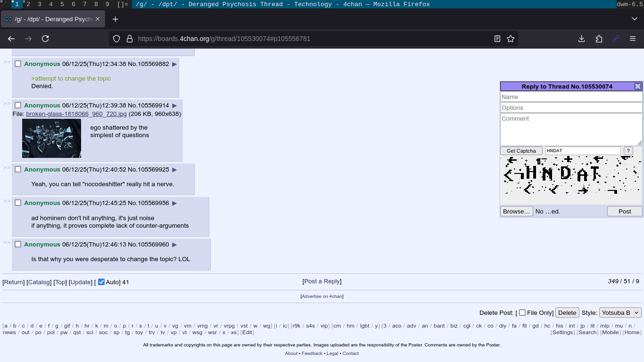This screenshot has width=644, height=362.
Task: Open the Advertise on 4chan link
Action: (322, 296)
